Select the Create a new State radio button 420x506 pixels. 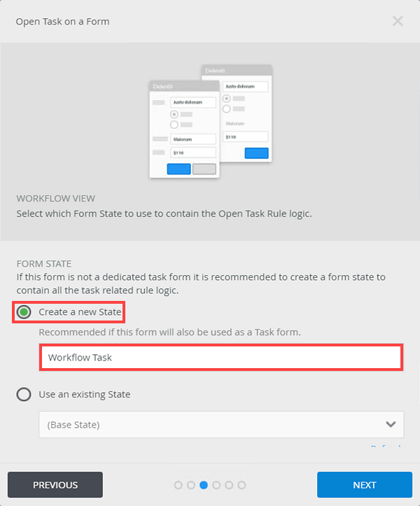(x=24, y=312)
